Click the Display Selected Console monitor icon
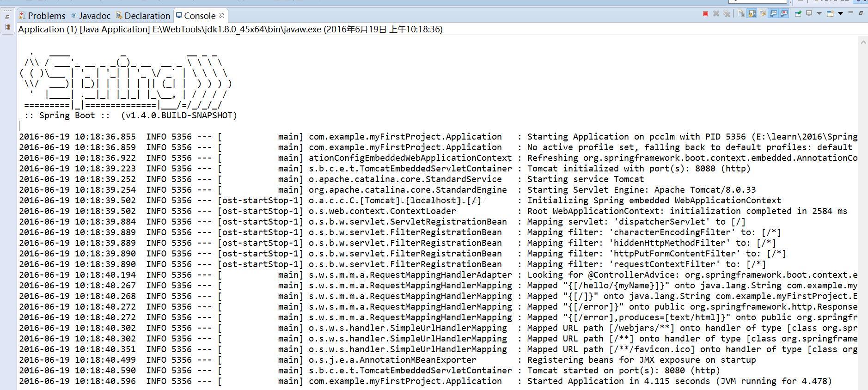 coord(808,13)
